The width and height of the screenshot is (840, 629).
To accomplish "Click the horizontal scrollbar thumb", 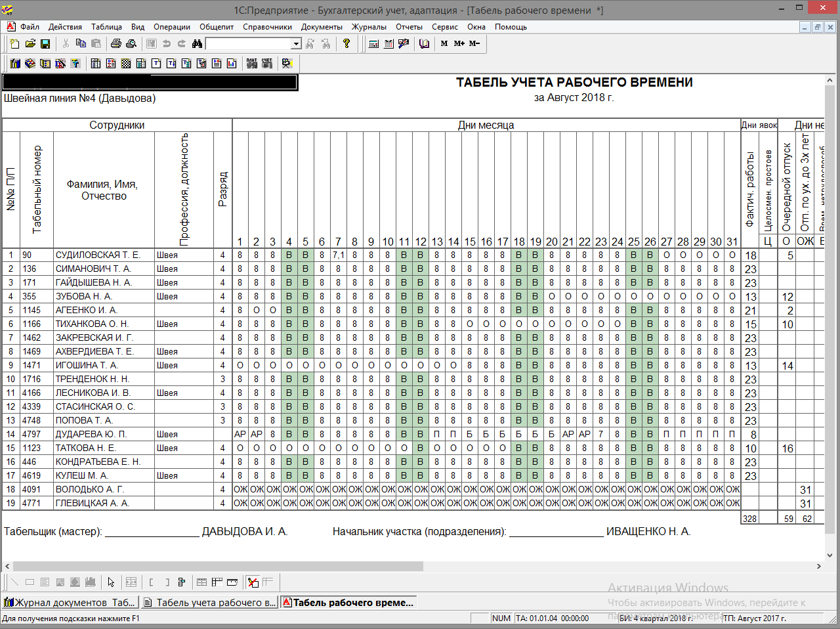I will [x=218, y=566].
